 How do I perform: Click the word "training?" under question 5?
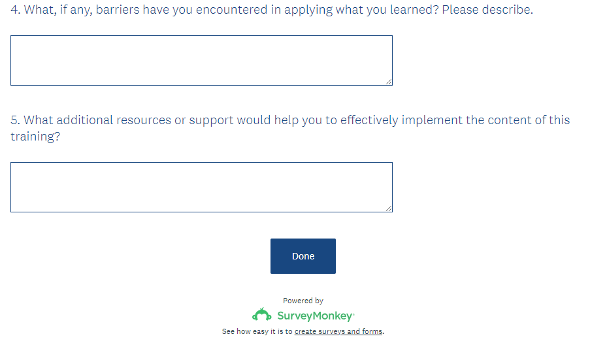(x=35, y=137)
